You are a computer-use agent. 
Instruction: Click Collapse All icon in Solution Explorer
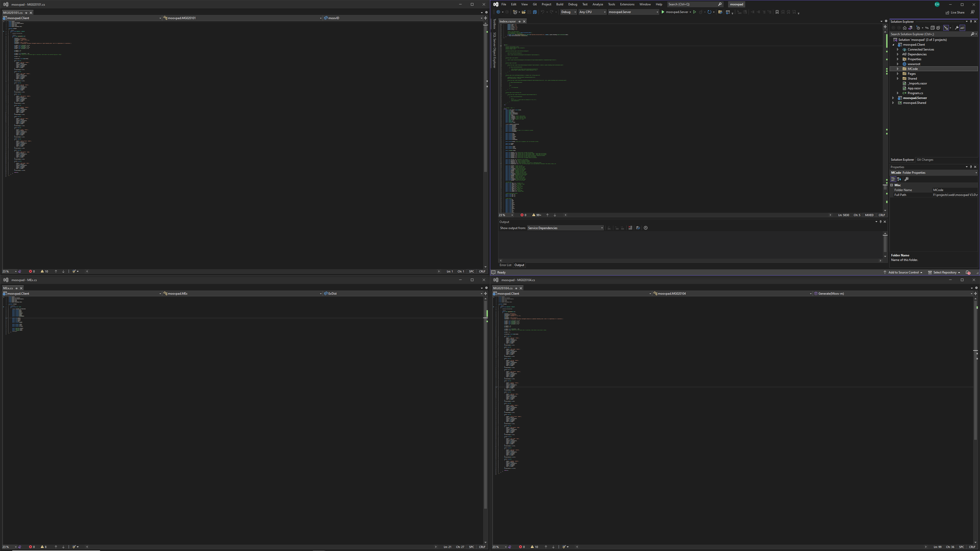pyautogui.click(x=933, y=28)
